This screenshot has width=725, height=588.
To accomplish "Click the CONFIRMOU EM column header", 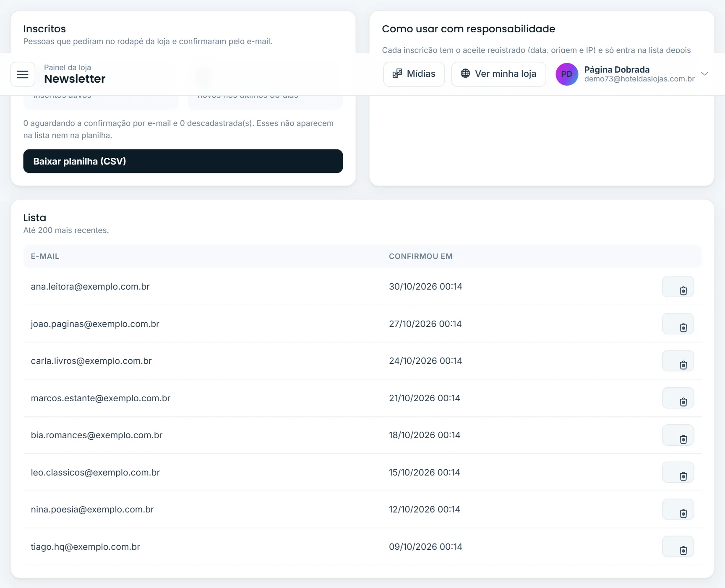I will [420, 256].
